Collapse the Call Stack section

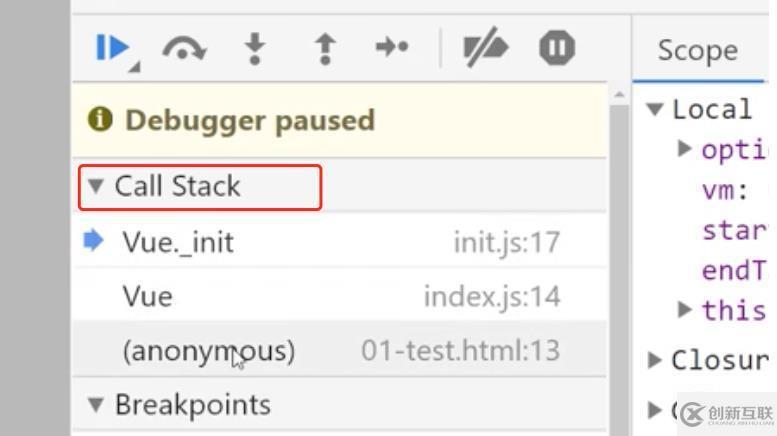tap(95, 186)
